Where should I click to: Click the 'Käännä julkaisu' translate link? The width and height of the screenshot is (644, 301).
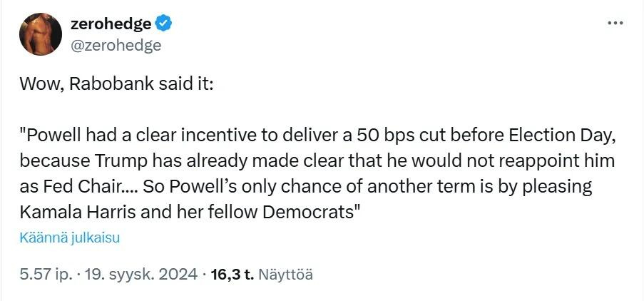[x=70, y=238]
